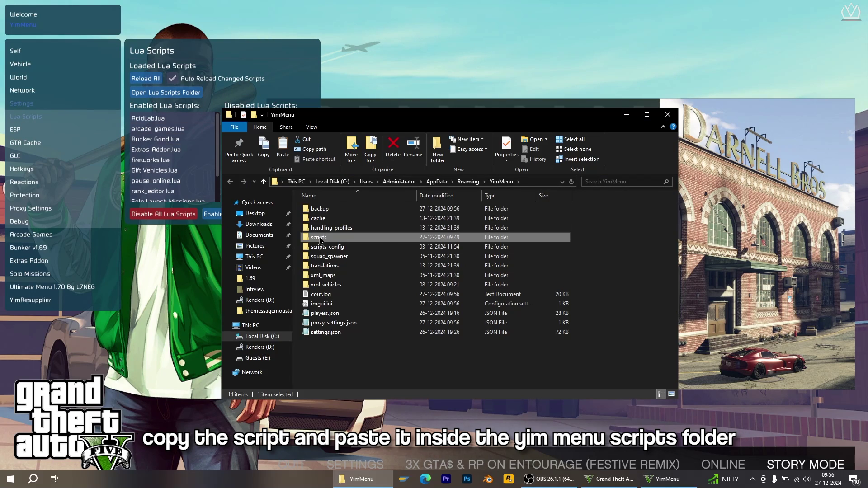
Task: Open Microsoft Edge from taskbar
Action: tap(425, 479)
